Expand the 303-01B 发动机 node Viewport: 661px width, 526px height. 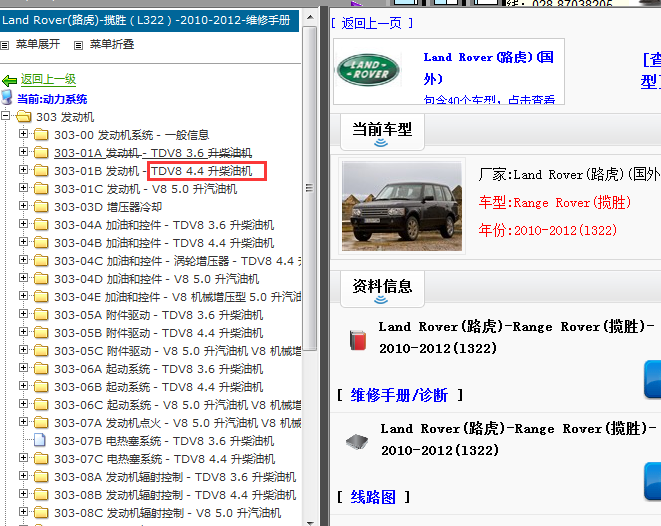[x=24, y=169]
